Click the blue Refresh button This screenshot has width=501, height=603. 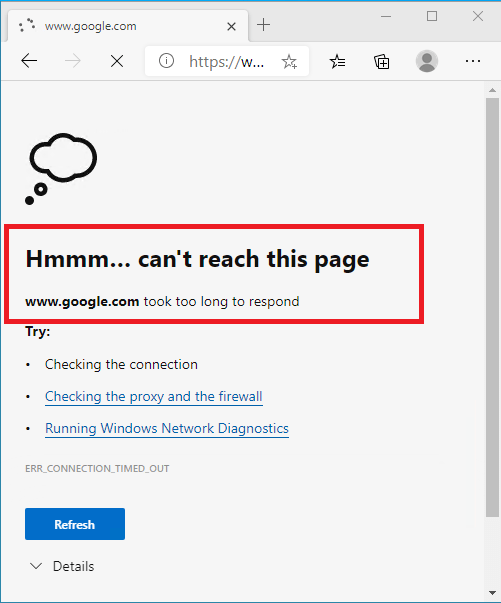(x=75, y=524)
